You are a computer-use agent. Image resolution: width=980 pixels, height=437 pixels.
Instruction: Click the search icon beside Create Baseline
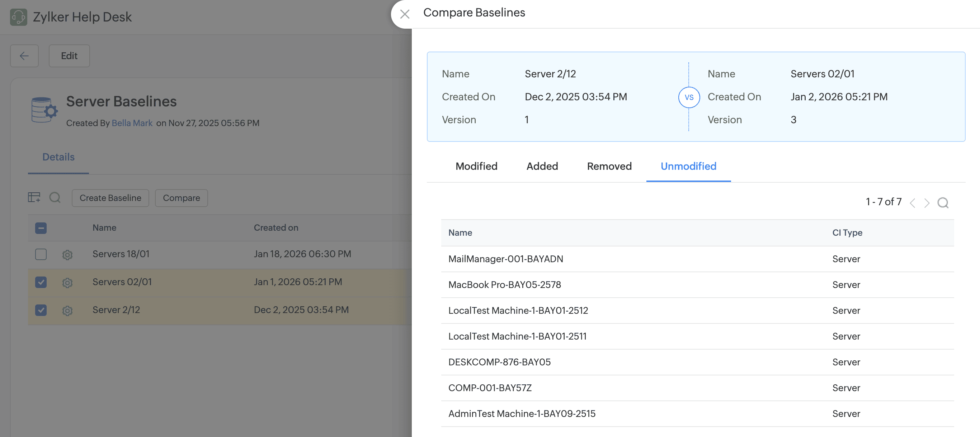point(55,197)
